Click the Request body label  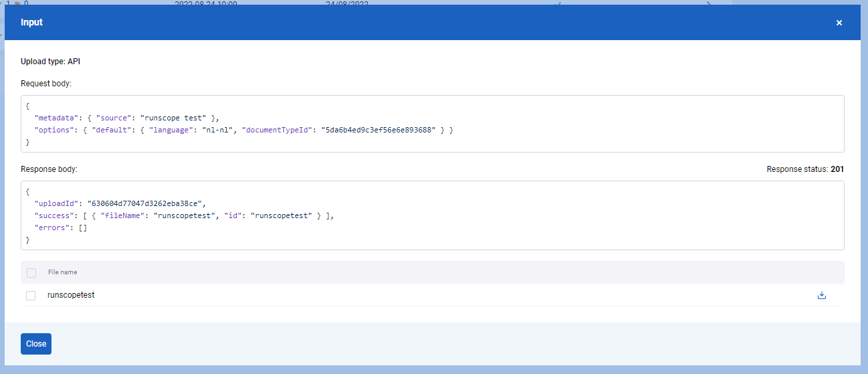coord(46,84)
